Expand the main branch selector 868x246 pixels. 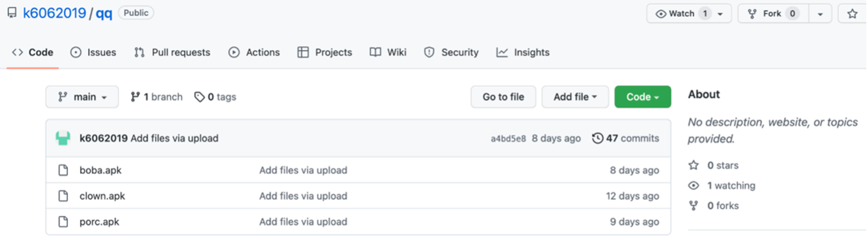click(x=82, y=97)
